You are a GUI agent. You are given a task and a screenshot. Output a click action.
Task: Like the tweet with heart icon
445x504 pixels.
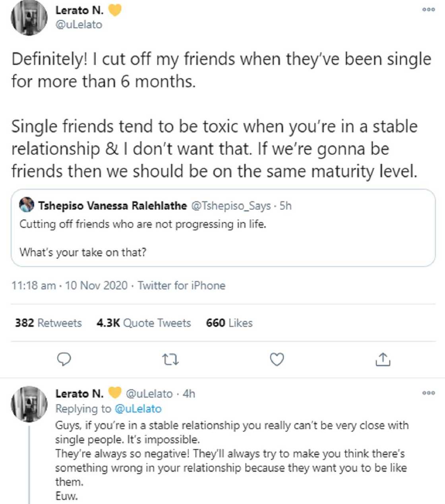click(x=277, y=359)
